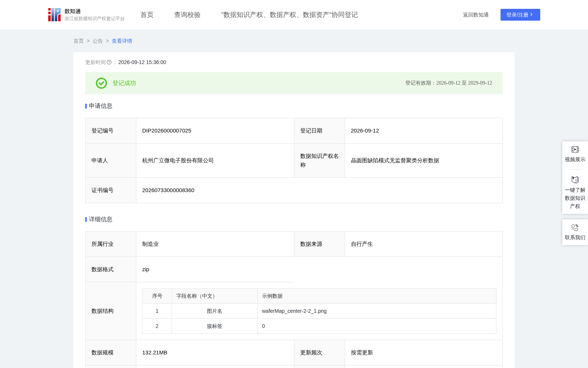Click the zip data format value
This screenshot has height=368, width=588.
146,269
